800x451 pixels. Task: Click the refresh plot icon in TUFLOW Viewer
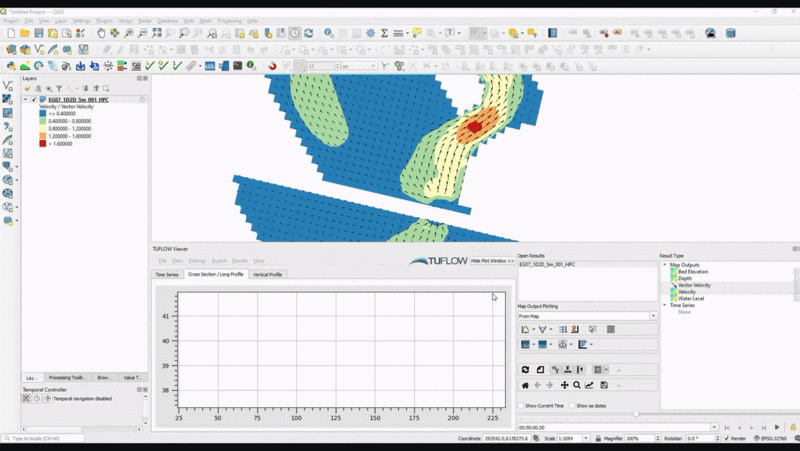pyautogui.click(x=525, y=370)
